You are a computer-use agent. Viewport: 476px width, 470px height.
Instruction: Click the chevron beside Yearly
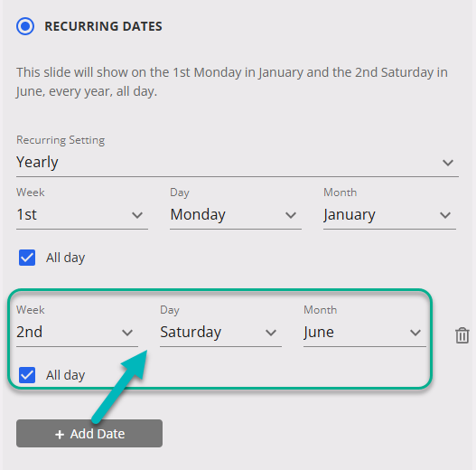[448, 163]
